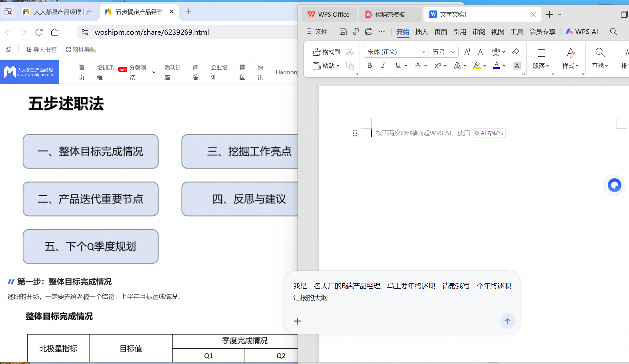Toggle character shading A button
629x364 pixels.
[x=517, y=66]
